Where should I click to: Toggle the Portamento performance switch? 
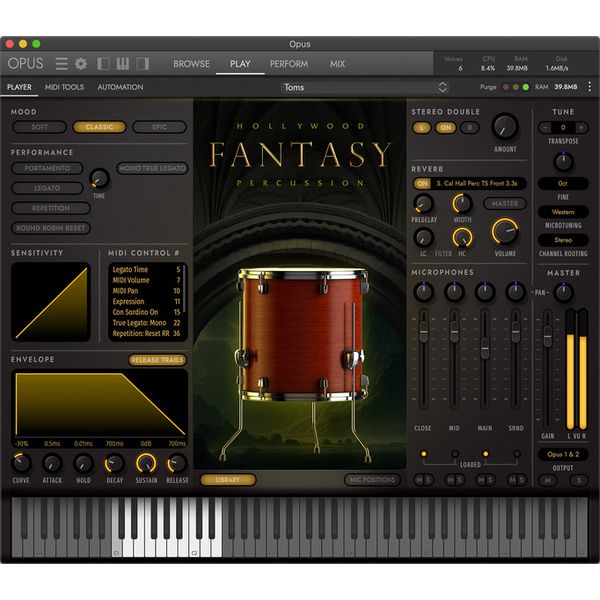click(x=47, y=168)
